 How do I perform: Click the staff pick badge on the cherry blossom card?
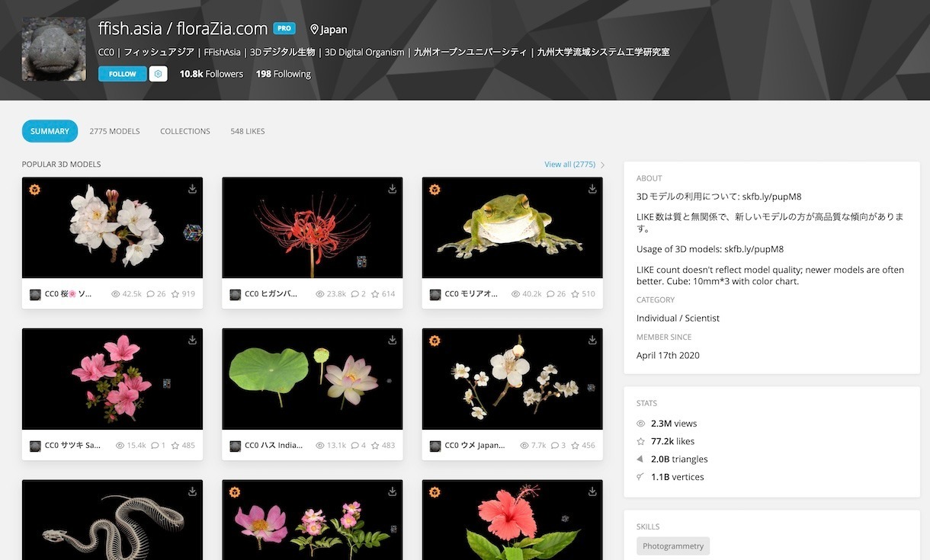34,189
